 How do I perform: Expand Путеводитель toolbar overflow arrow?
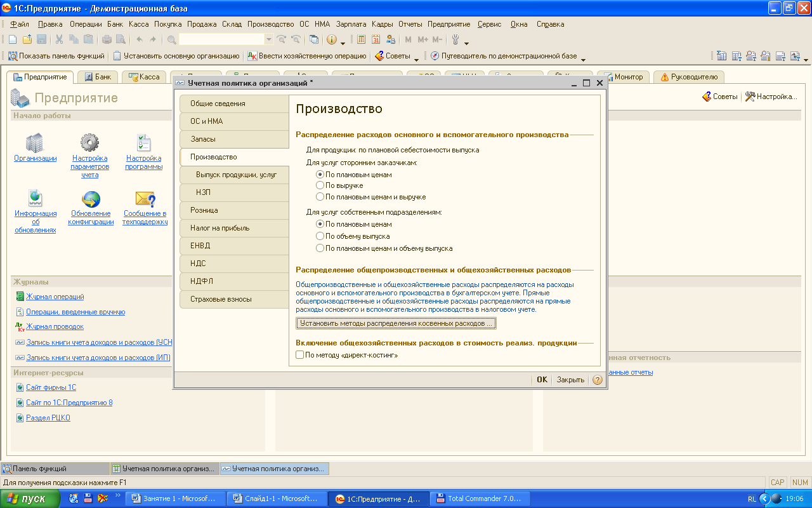[583, 58]
